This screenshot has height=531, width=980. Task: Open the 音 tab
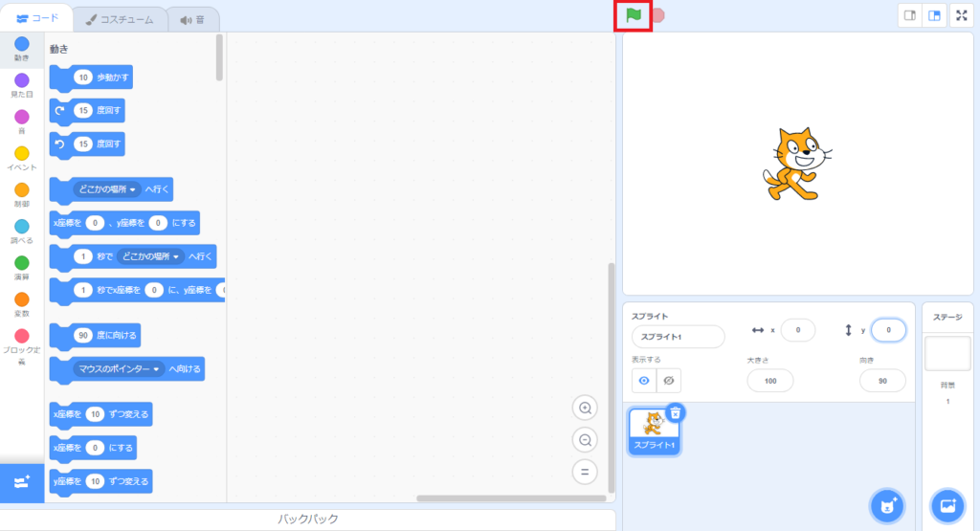click(193, 19)
